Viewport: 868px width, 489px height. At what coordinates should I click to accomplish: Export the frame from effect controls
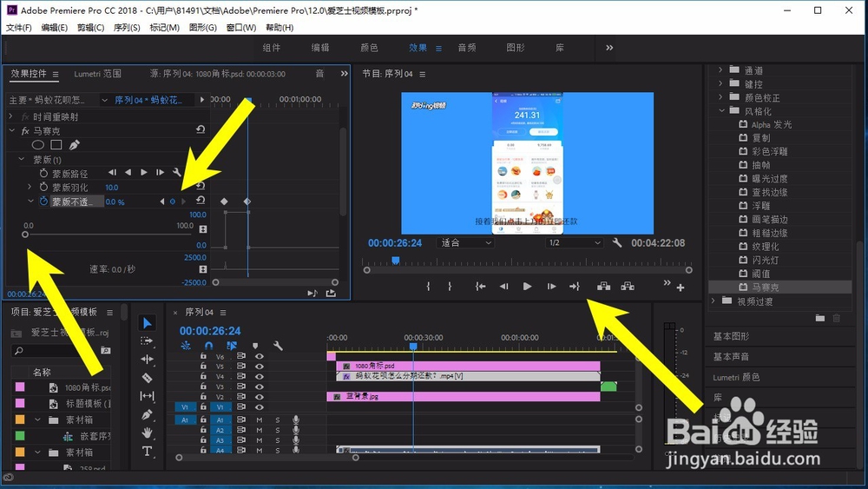click(x=331, y=293)
